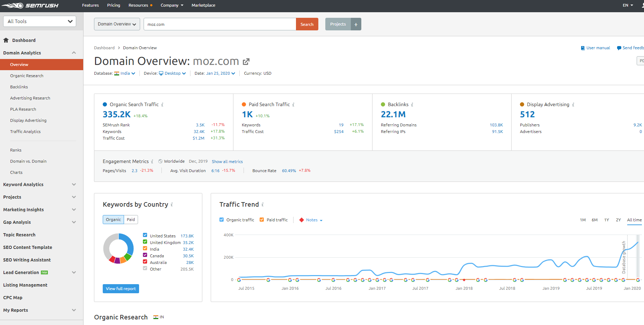The image size is (644, 325).
Task: Open the Domain Overview report dropdown
Action: click(117, 24)
